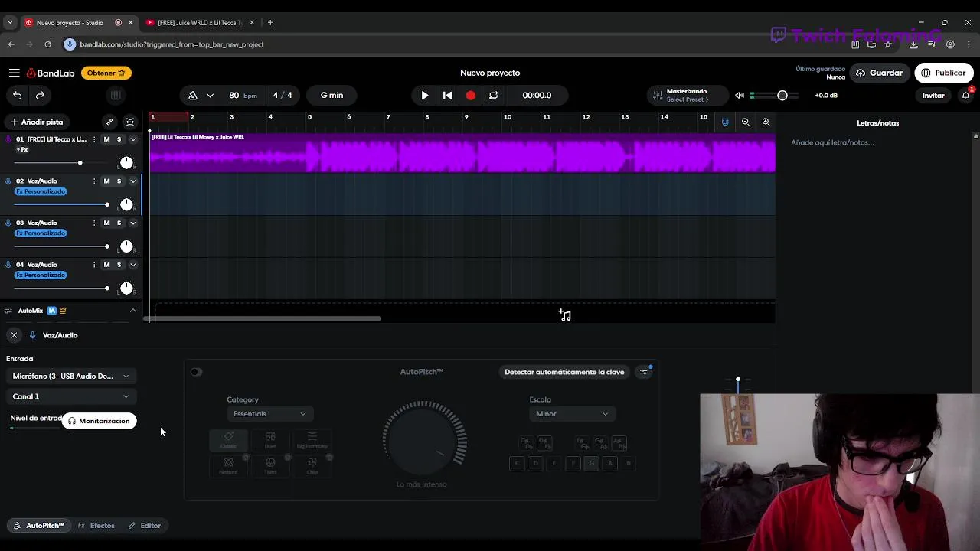Screen dimensions: 980x551
Task: Toggle the virtual piano keyboard icon
Action: pos(116,95)
